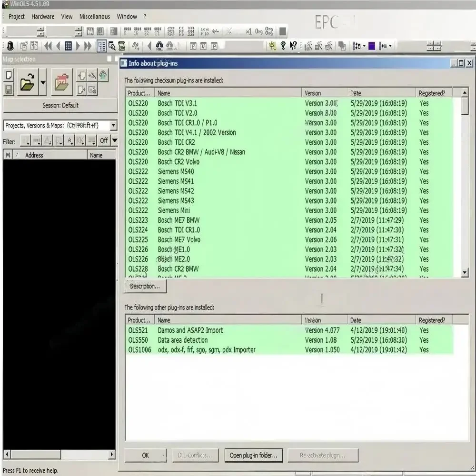Click the DLL-Conflicts... button
476x476 pixels.
tap(195, 456)
